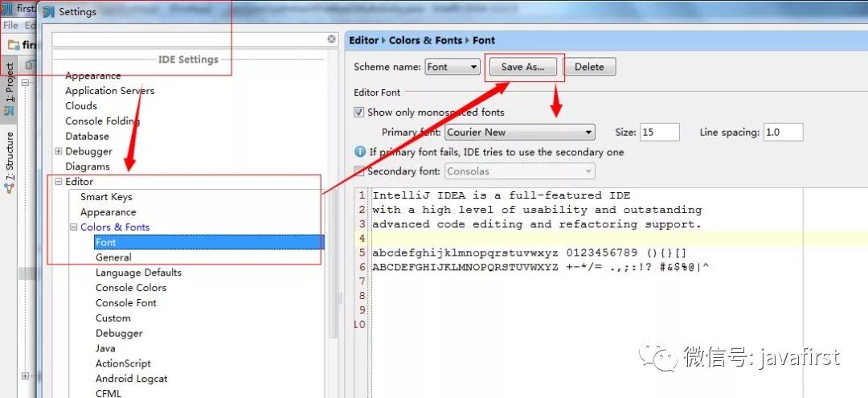
Task: Click the Delete scheme button
Action: pyautogui.click(x=589, y=67)
